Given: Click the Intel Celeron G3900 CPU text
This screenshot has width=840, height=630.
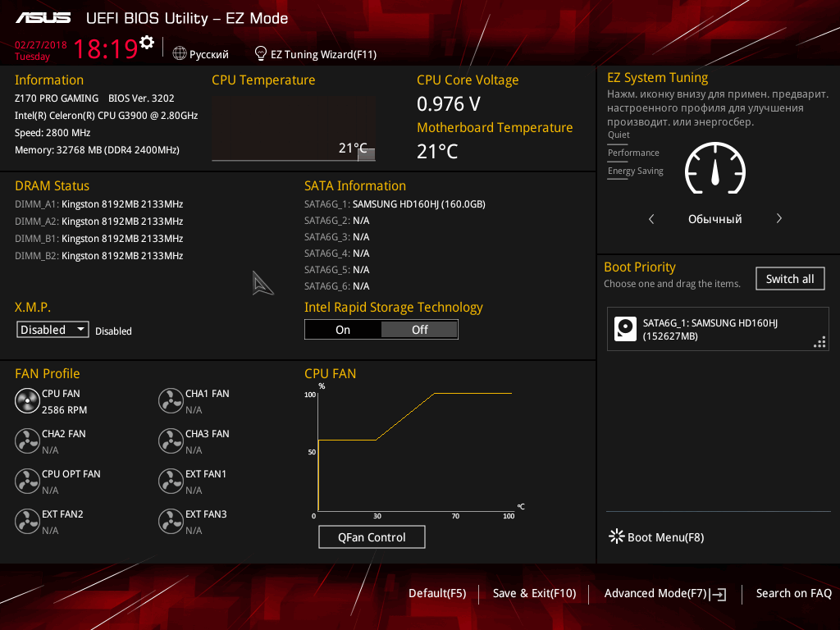Looking at the screenshot, I should tap(106, 115).
